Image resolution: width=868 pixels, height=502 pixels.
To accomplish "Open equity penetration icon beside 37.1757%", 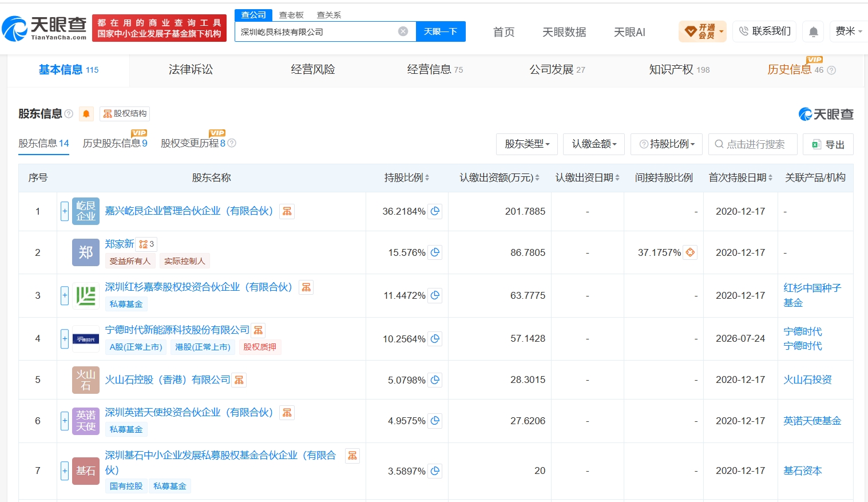I will tap(690, 252).
